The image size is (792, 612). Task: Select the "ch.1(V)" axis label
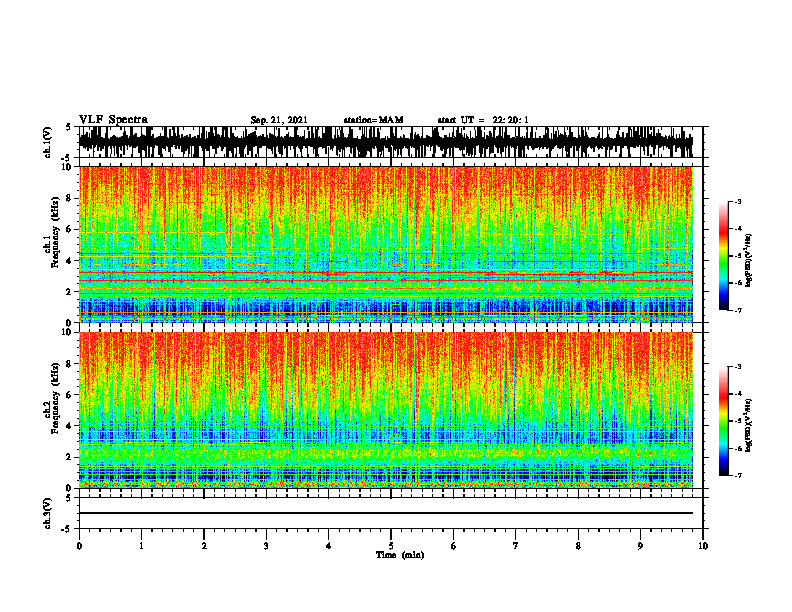[48, 142]
